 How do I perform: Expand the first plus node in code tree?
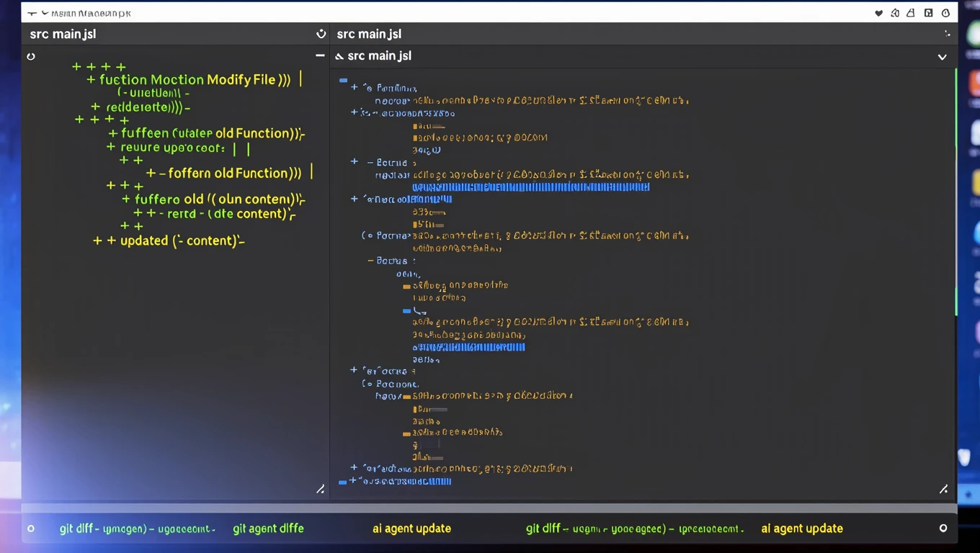(355, 87)
